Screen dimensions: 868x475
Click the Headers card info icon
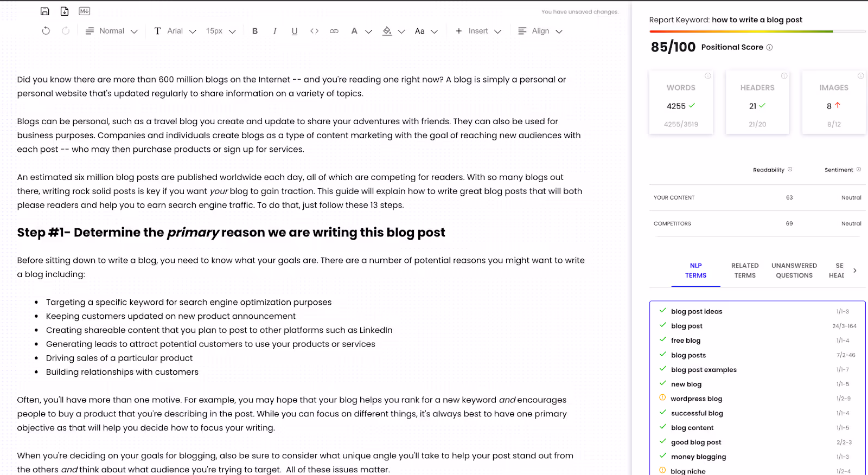coord(784,76)
